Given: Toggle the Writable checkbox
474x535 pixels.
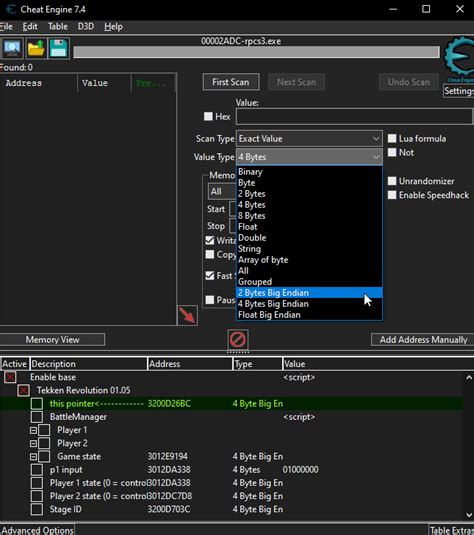Looking at the screenshot, I should pos(210,240).
